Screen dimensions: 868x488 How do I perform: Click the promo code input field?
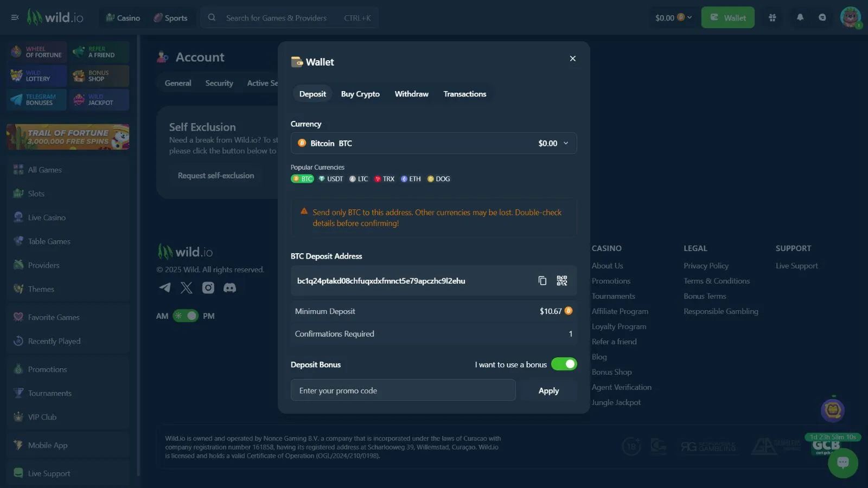click(x=403, y=390)
